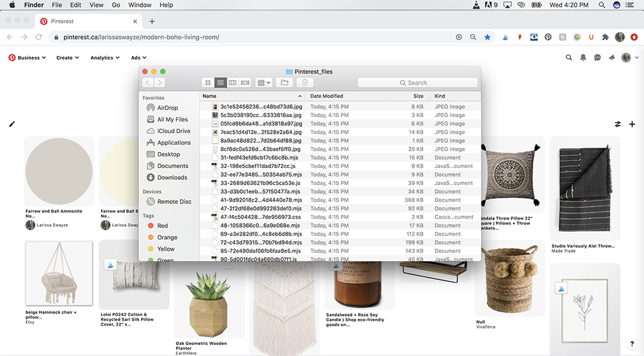Open the Window menu

140,5
